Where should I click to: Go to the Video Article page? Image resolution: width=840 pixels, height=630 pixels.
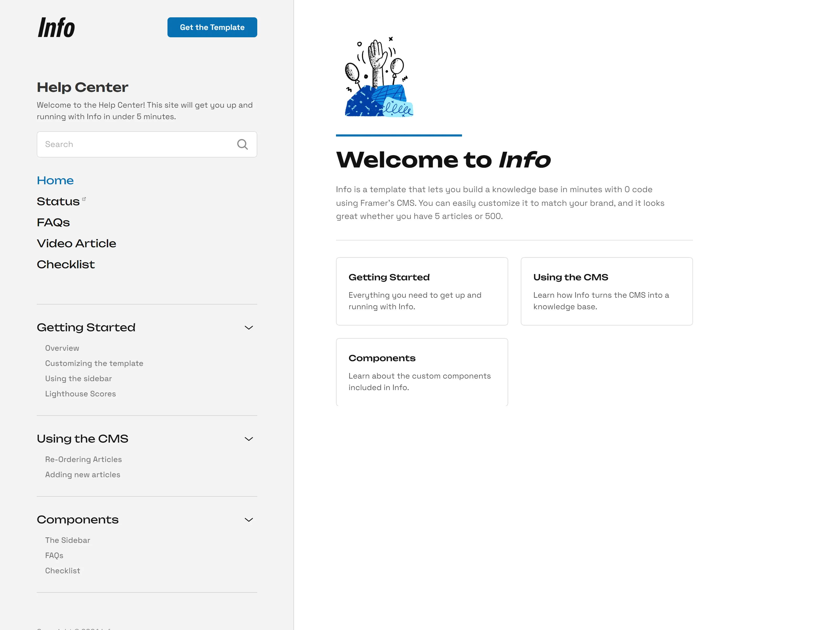tap(77, 243)
